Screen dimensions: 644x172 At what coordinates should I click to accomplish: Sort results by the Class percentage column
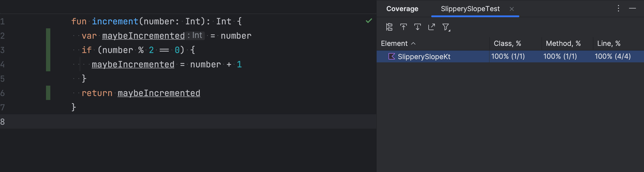pyautogui.click(x=507, y=43)
